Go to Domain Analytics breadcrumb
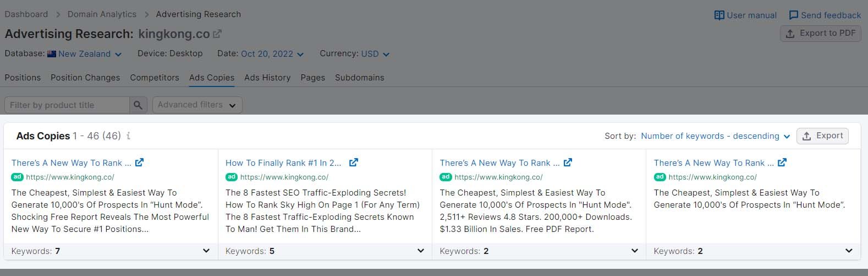 102,14
